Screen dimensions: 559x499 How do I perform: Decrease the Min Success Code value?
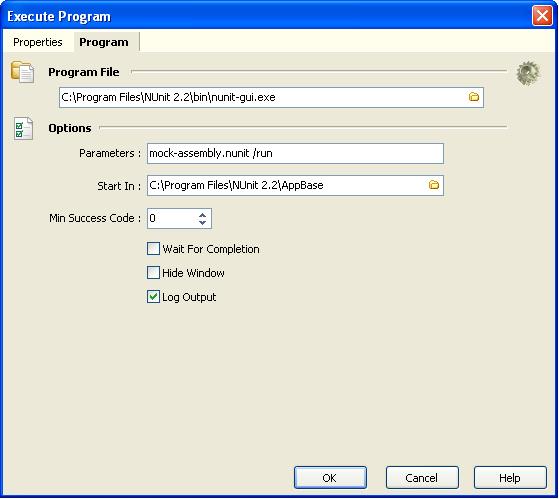tap(202, 222)
